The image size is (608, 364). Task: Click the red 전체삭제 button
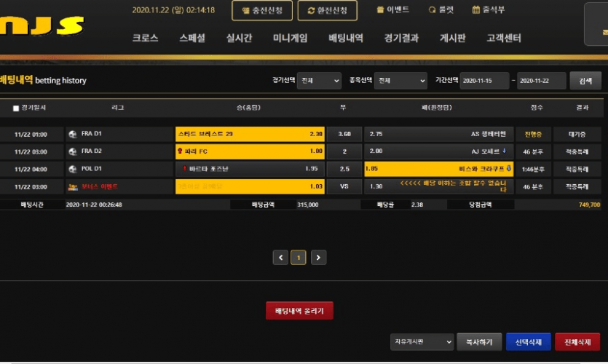pos(577,342)
